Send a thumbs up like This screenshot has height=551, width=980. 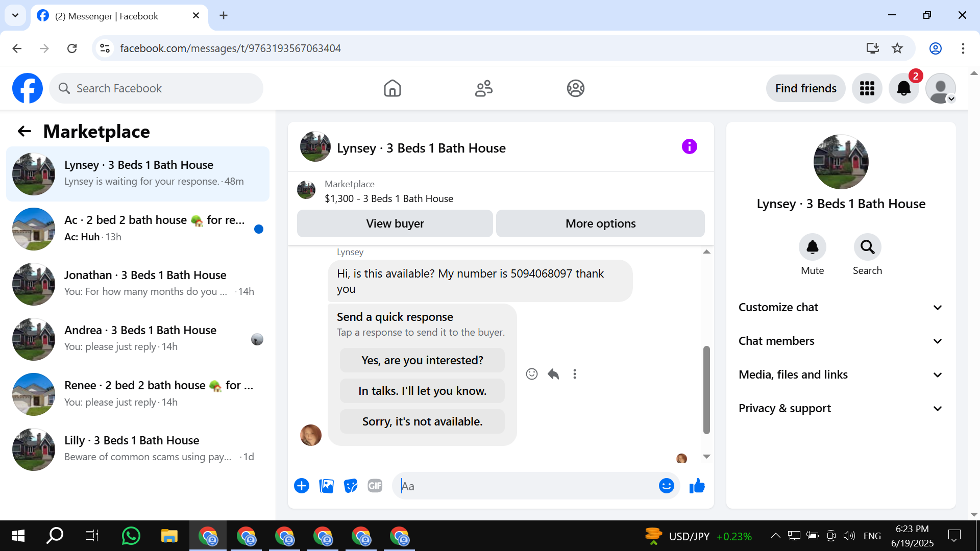pos(697,486)
